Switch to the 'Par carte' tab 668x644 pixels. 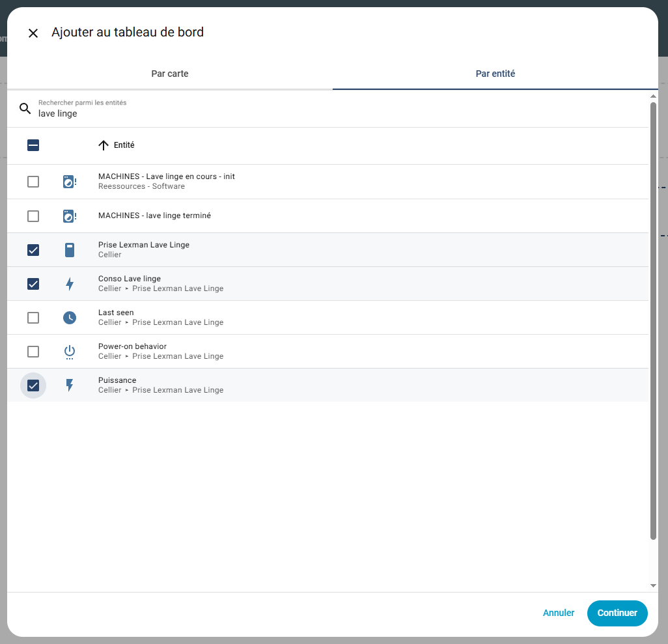tap(170, 74)
